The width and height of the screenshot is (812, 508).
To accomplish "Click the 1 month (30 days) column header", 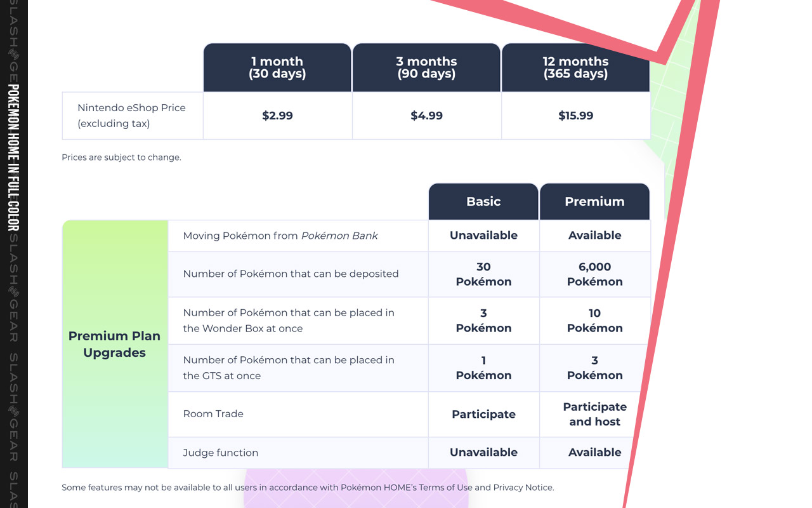I will (x=277, y=67).
